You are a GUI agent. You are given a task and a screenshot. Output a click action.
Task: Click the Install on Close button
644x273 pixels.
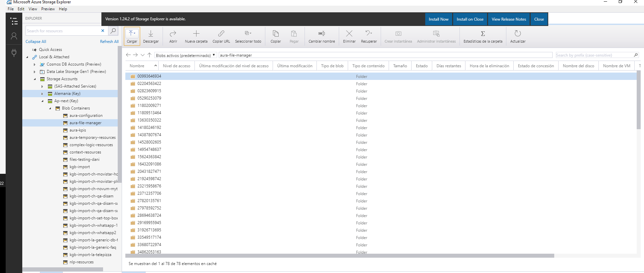tap(470, 19)
